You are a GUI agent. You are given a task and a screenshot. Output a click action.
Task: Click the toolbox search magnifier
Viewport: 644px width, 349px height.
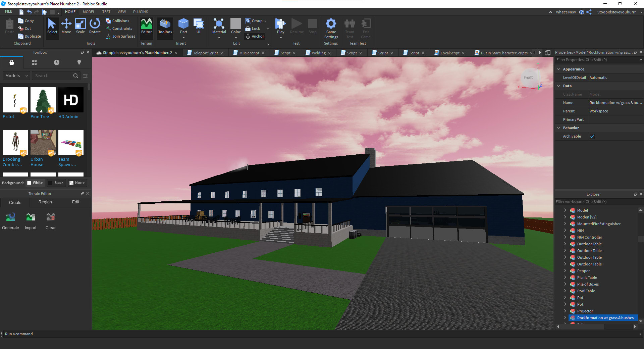pos(76,76)
